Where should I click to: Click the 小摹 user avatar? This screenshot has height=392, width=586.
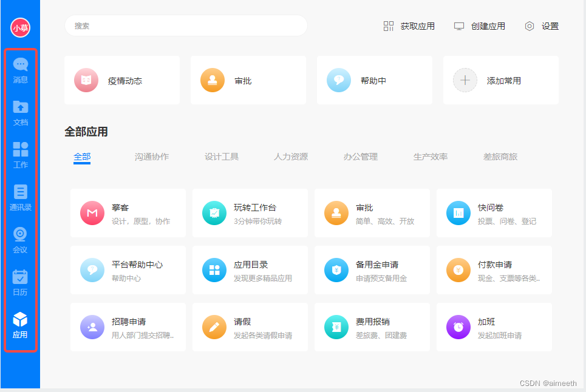(20, 28)
